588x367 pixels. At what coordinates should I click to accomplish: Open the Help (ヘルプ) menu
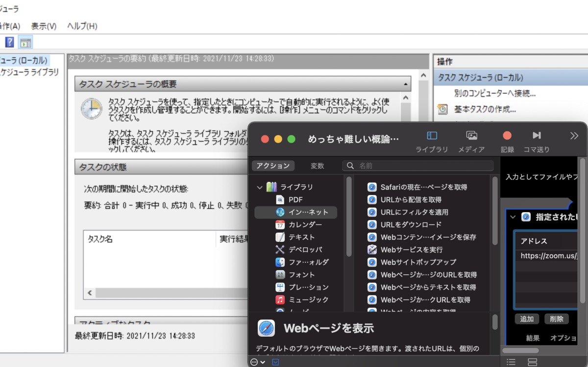coord(82,26)
